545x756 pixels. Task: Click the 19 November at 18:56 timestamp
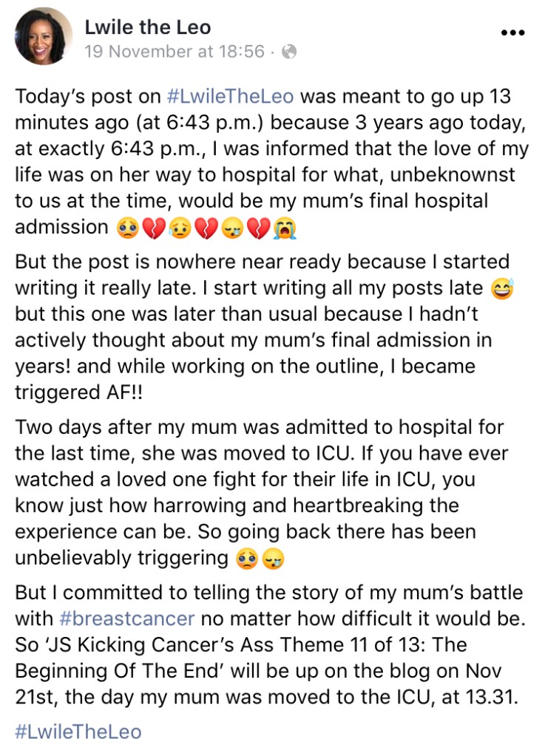tap(174, 52)
